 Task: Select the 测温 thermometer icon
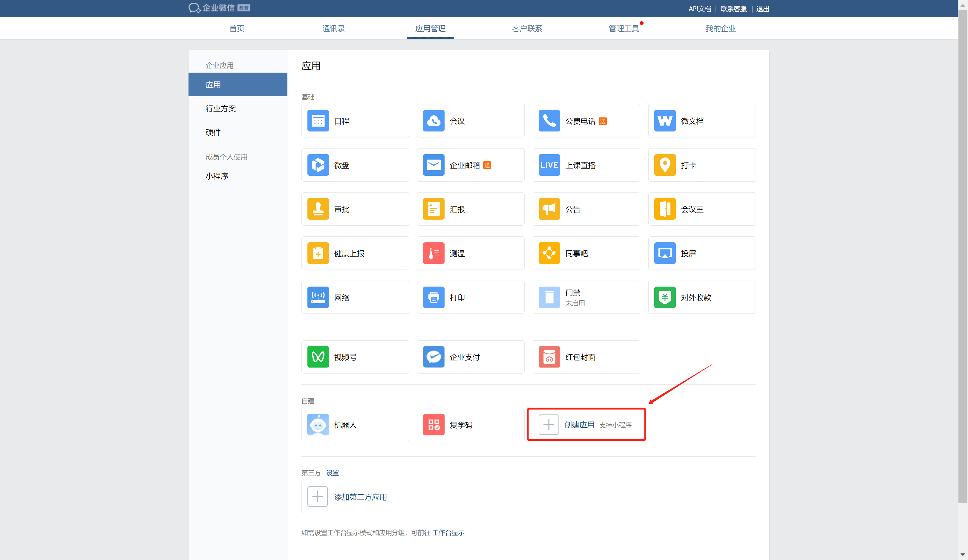(433, 253)
